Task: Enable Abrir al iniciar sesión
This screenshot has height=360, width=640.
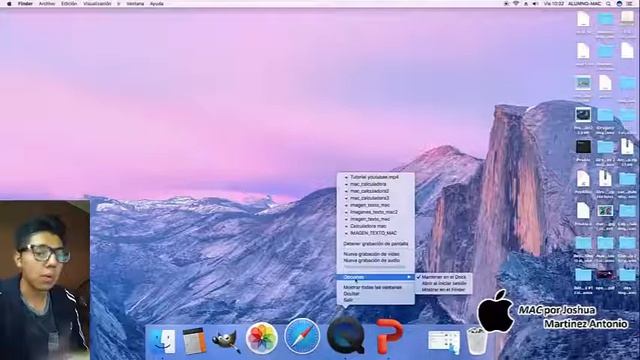Action: pos(444,283)
